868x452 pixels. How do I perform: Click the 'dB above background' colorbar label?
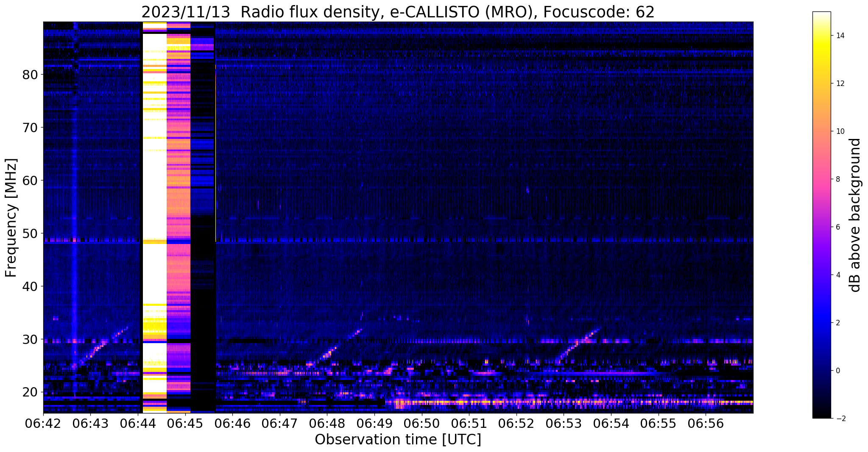pos(855,215)
